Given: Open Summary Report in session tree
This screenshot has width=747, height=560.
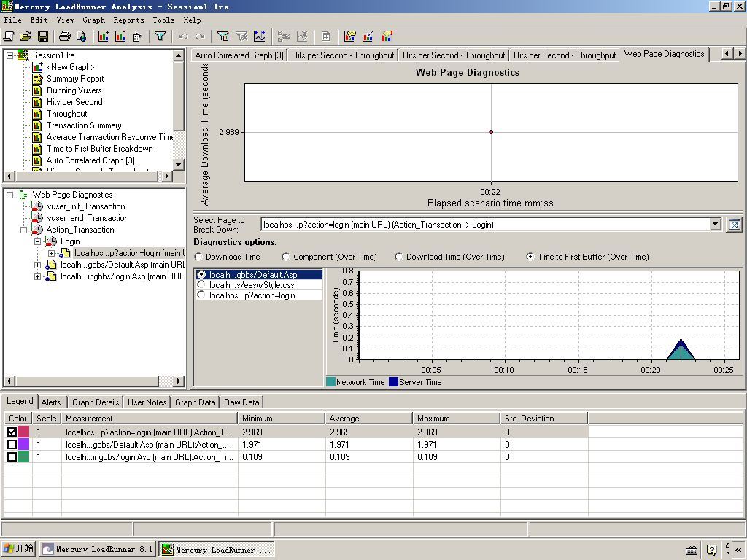Looking at the screenshot, I should (75, 79).
